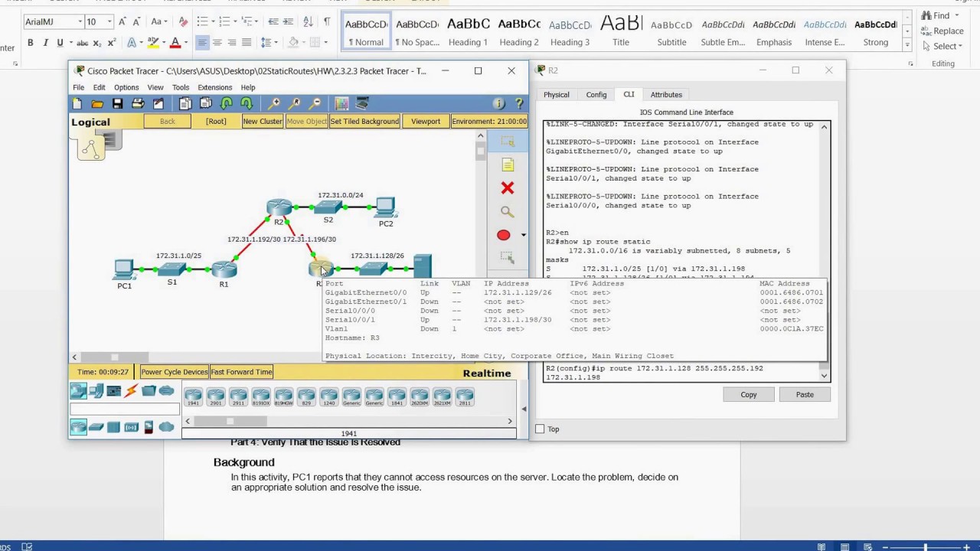This screenshot has height=551, width=980.
Task: Click the Copy icon in the Packet Tracer toolbar
Action: click(x=185, y=104)
